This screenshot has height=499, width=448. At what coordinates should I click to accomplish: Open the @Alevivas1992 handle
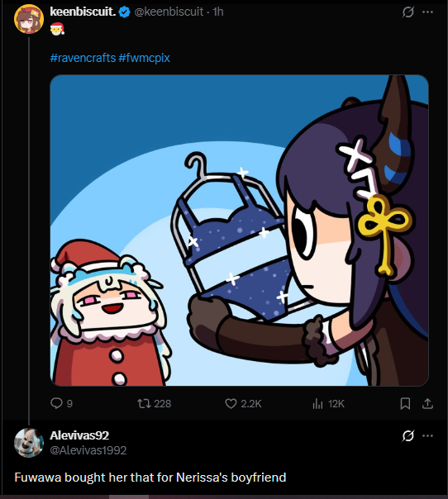click(x=88, y=450)
